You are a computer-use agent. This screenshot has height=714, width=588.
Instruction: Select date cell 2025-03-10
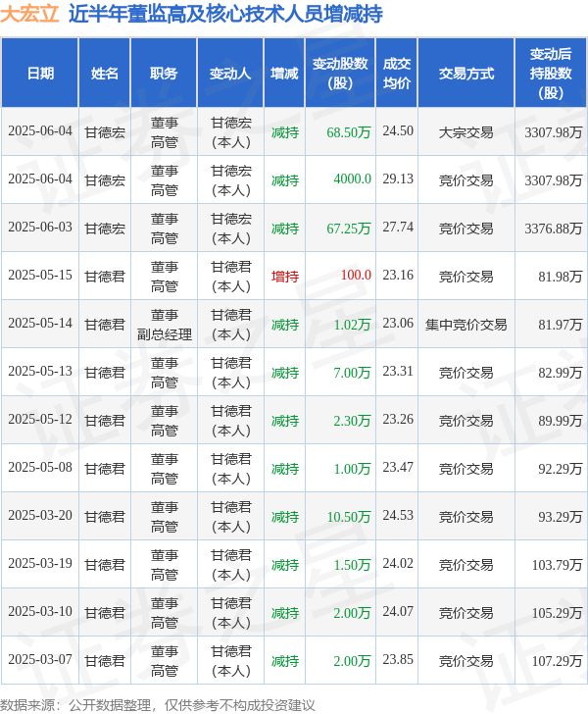[40, 611]
